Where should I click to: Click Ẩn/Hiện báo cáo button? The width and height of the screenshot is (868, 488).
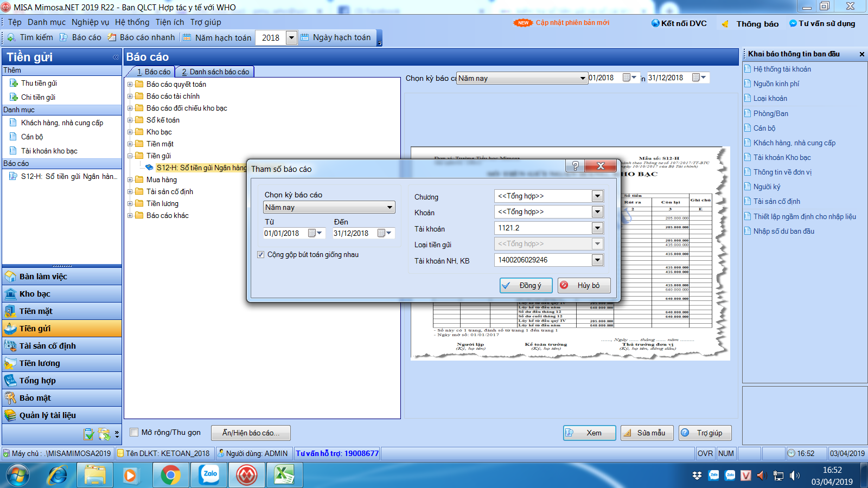pos(251,433)
